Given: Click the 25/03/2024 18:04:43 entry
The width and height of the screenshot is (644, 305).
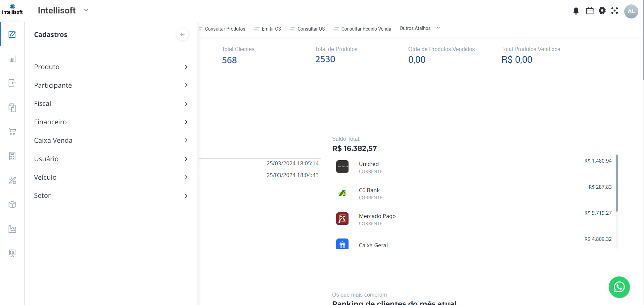Looking at the screenshot, I should 292,175.
